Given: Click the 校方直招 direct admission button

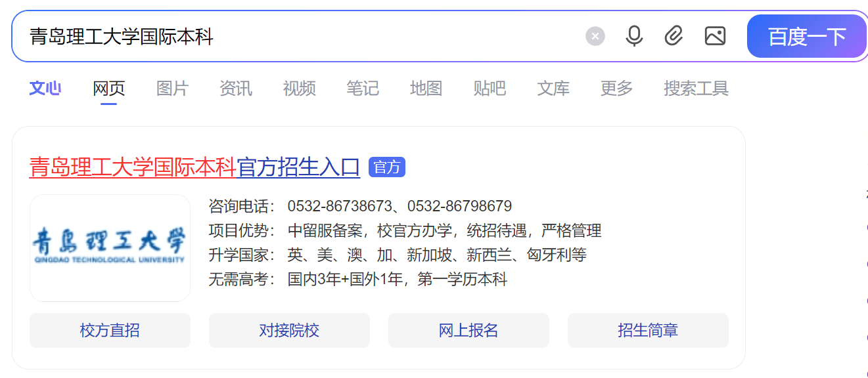Looking at the screenshot, I should (109, 330).
